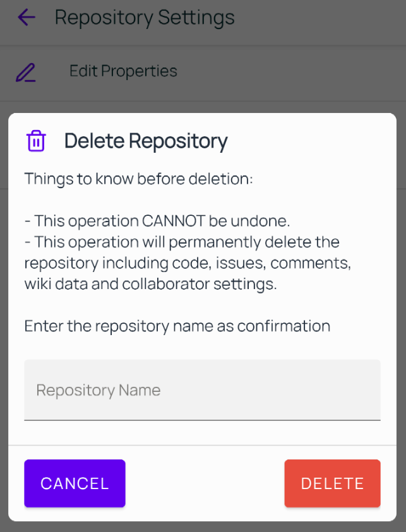Click the 'Repository Name' placeholder text

(99, 390)
